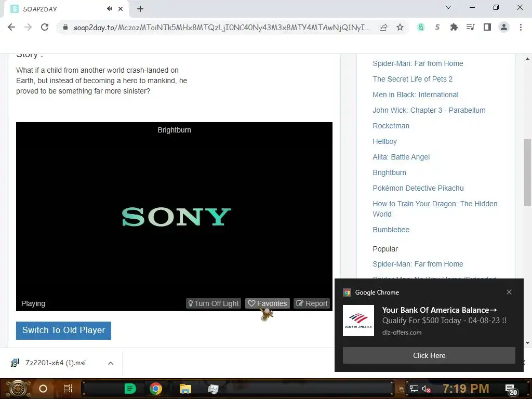Open Pokémon Detective Pikachu link
Image resolution: width=532 pixels, height=399 pixels.
click(x=418, y=188)
